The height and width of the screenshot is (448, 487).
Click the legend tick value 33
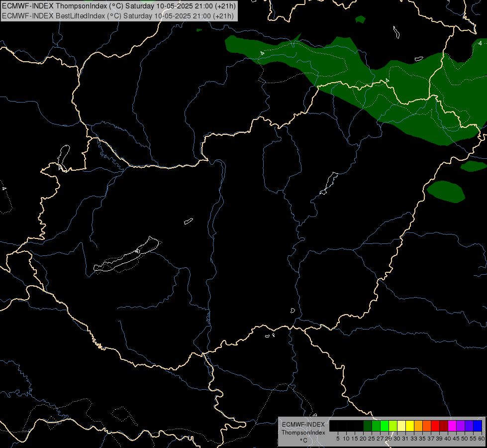[x=414, y=439]
